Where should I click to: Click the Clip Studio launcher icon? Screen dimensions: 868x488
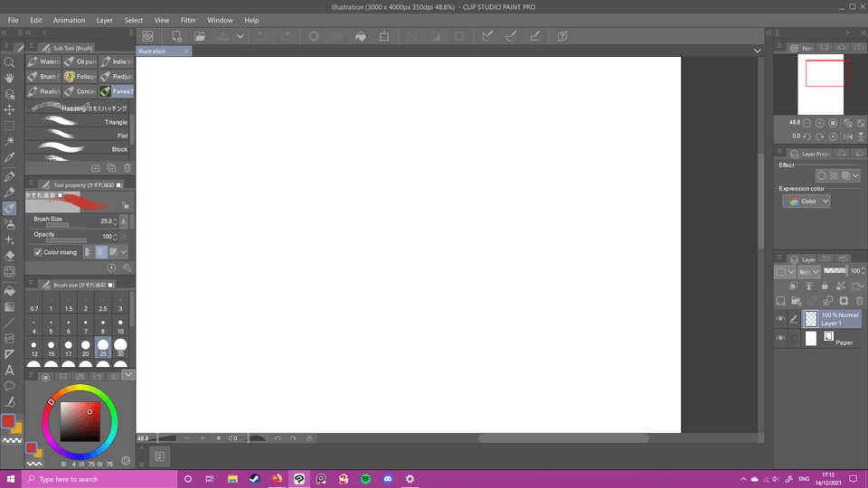click(147, 36)
